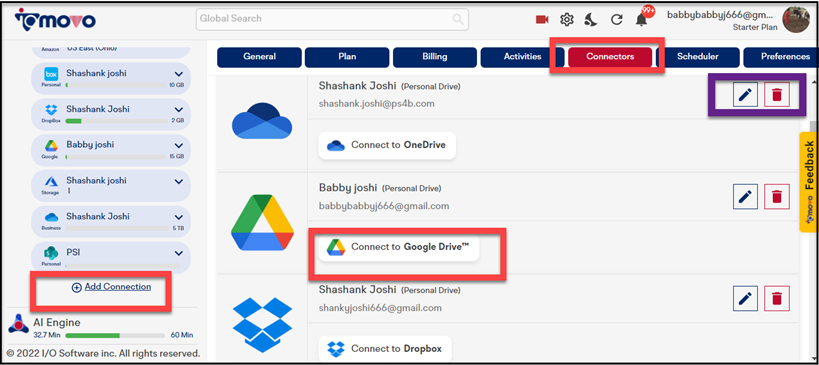Screen dimensions: 819x365
Task: Open the Plan tab
Action: point(347,57)
